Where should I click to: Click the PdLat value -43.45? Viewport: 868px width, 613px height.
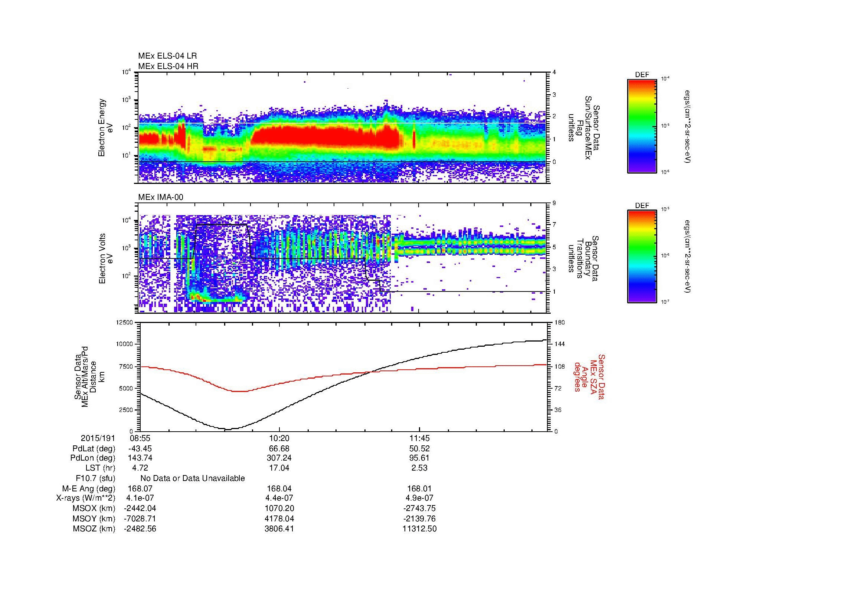pos(140,449)
